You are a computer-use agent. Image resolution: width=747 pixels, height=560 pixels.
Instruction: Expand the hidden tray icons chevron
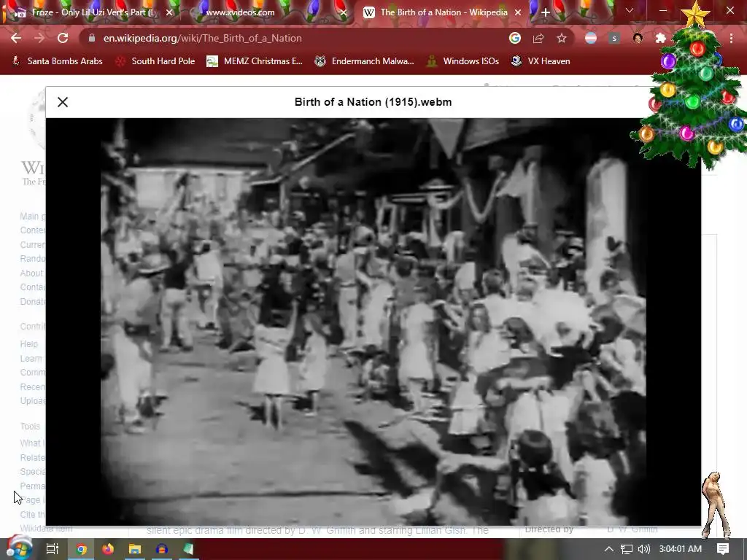click(609, 549)
